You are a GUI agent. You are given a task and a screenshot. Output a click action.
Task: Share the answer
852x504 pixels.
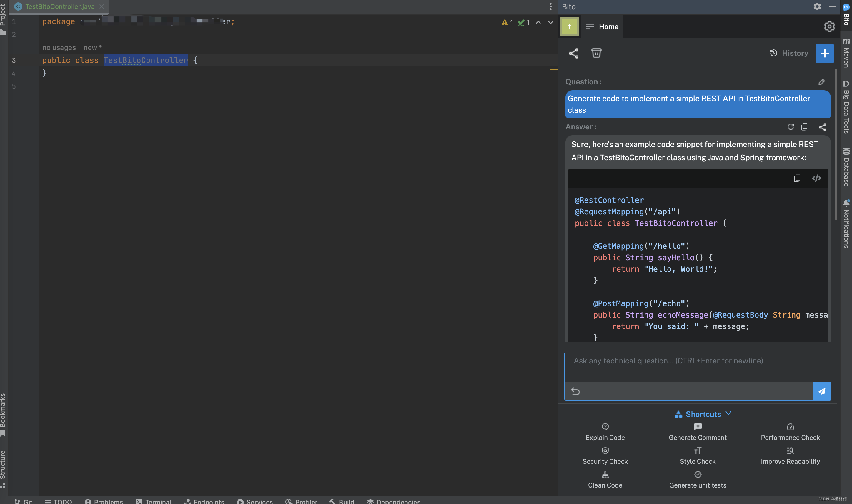(823, 127)
